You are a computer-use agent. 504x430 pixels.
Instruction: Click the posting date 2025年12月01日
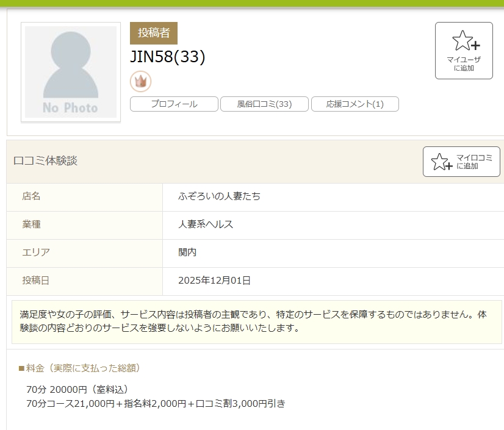(x=214, y=281)
